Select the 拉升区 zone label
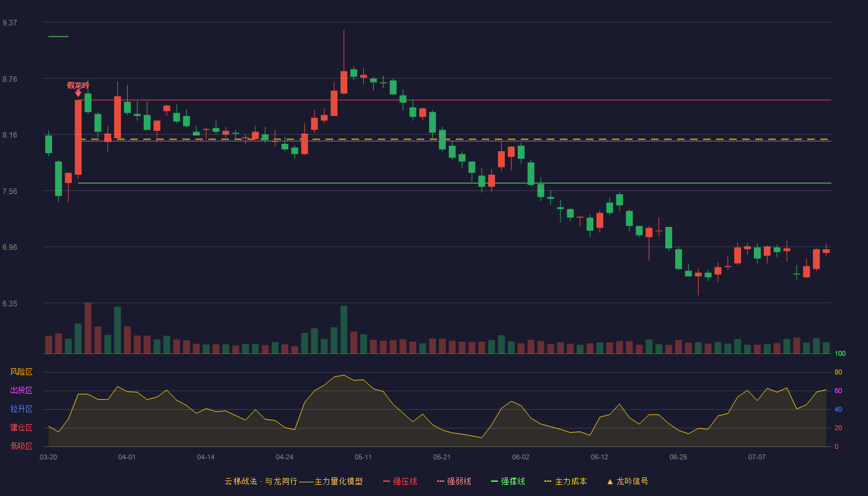The width and height of the screenshot is (868, 496). 21,409
